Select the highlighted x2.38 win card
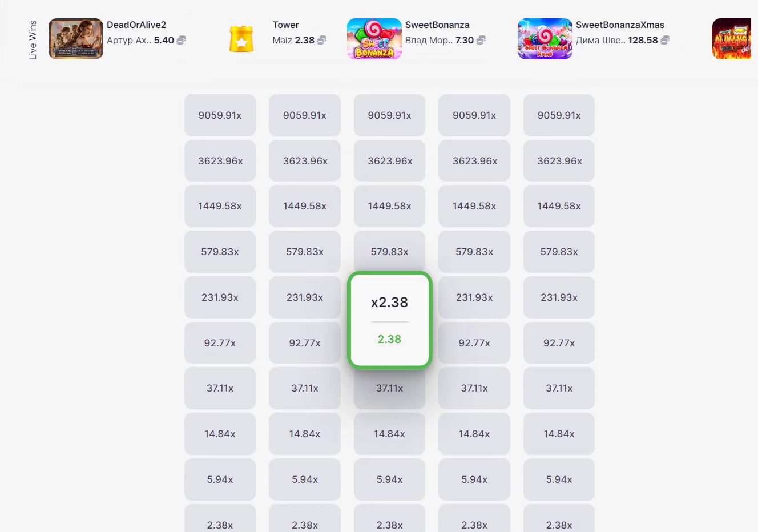The image size is (758, 532). click(x=389, y=320)
